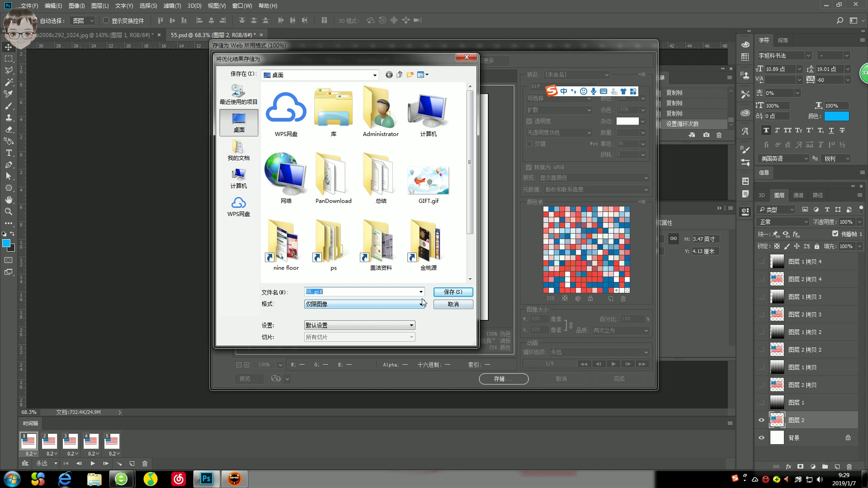Viewport: 868px width, 488px height.
Task: Select the Hand tool
Action: (x=9, y=200)
